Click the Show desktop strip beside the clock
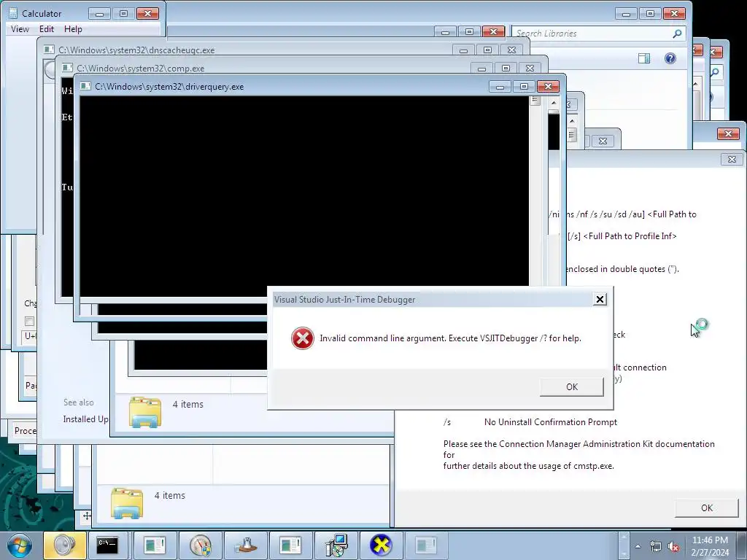This screenshot has width=747, height=560. coord(743,545)
